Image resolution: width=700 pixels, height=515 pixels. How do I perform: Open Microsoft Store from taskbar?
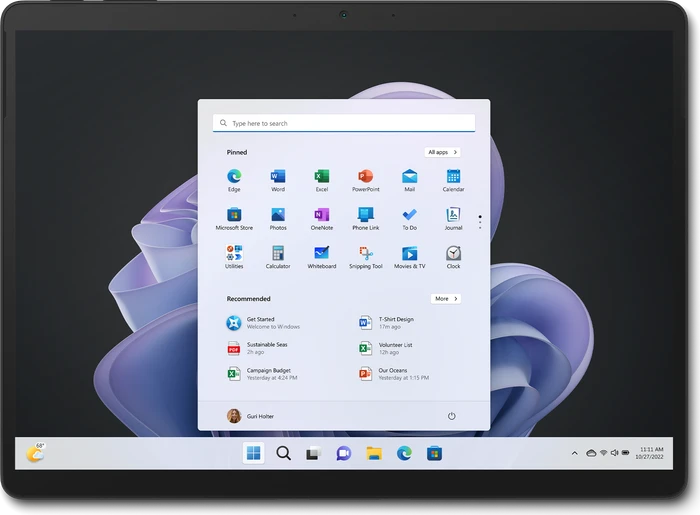click(x=434, y=453)
